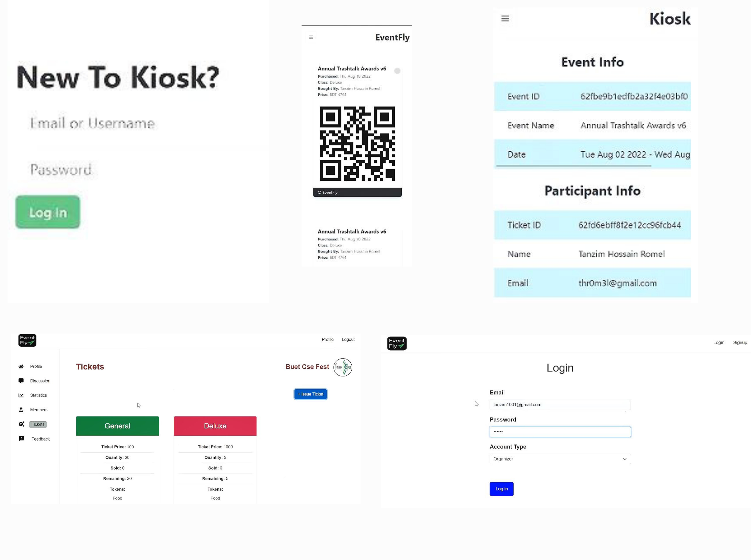Click the Login link in top navigation
Screen dimensions: 751x560
[718, 342]
